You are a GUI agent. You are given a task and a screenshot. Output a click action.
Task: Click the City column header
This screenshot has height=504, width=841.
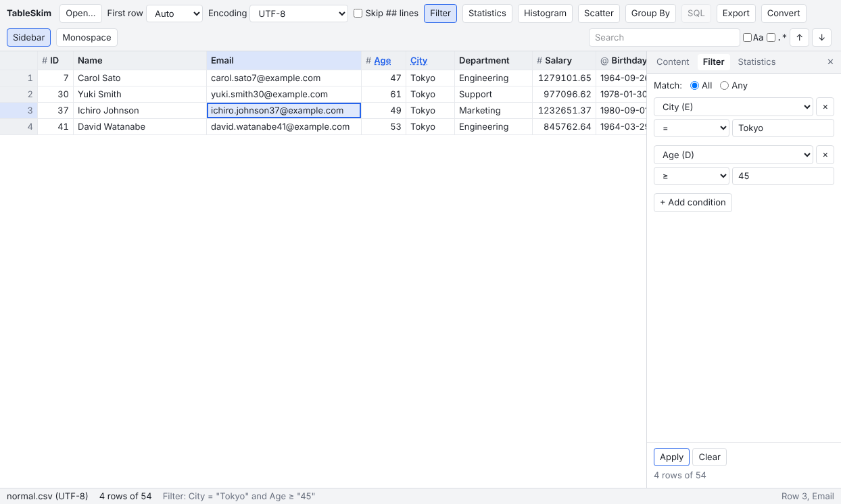click(x=430, y=61)
